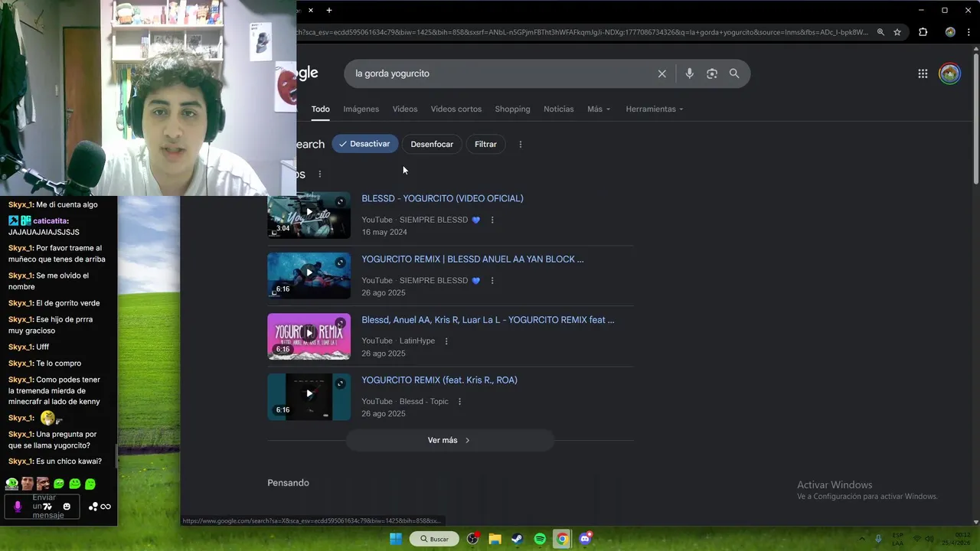Select the Desenfocar SafeSearch option
980x551 pixels.
pyautogui.click(x=432, y=144)
